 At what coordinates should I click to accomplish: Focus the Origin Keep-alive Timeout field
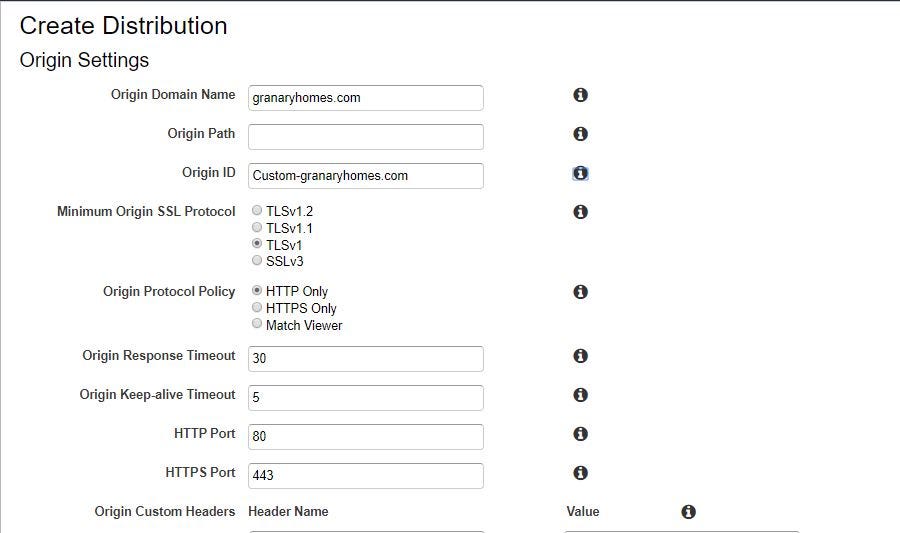pos(366,398)
